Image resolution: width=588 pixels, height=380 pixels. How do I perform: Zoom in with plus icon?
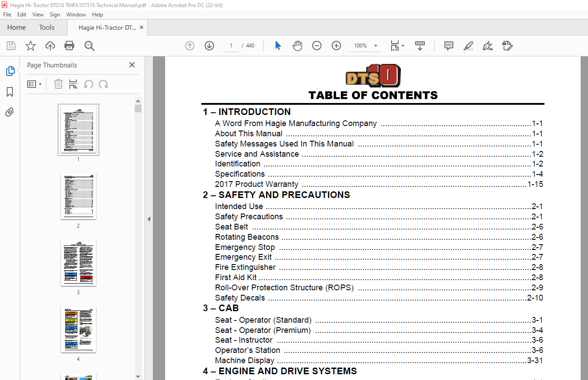(336, 46)
